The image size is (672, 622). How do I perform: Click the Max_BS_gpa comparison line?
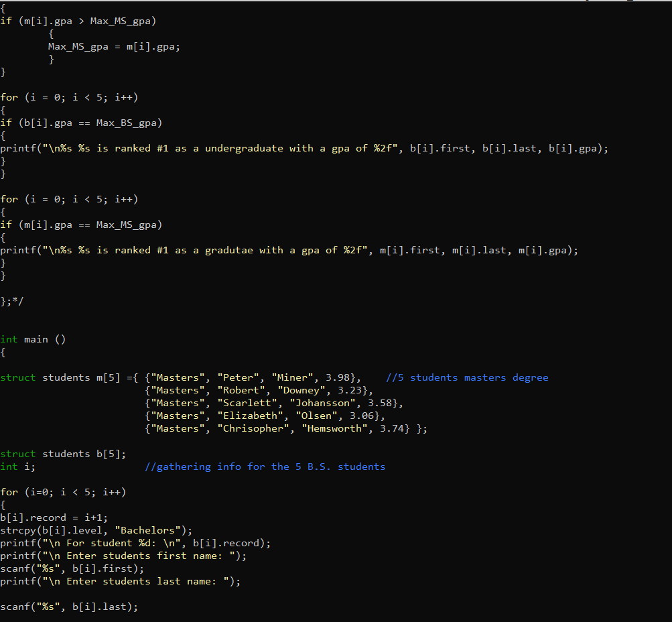click(80, 123)
